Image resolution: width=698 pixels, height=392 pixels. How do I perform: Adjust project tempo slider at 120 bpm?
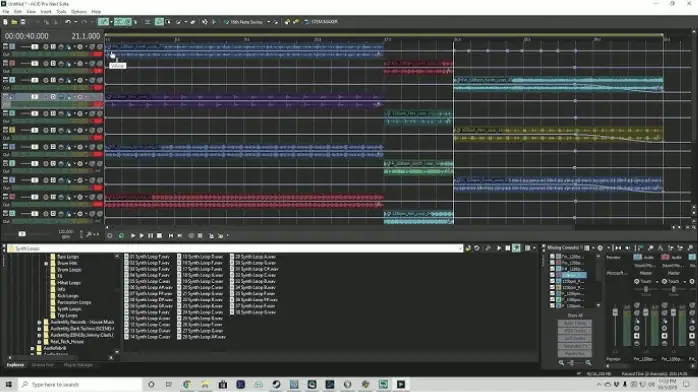22,234
